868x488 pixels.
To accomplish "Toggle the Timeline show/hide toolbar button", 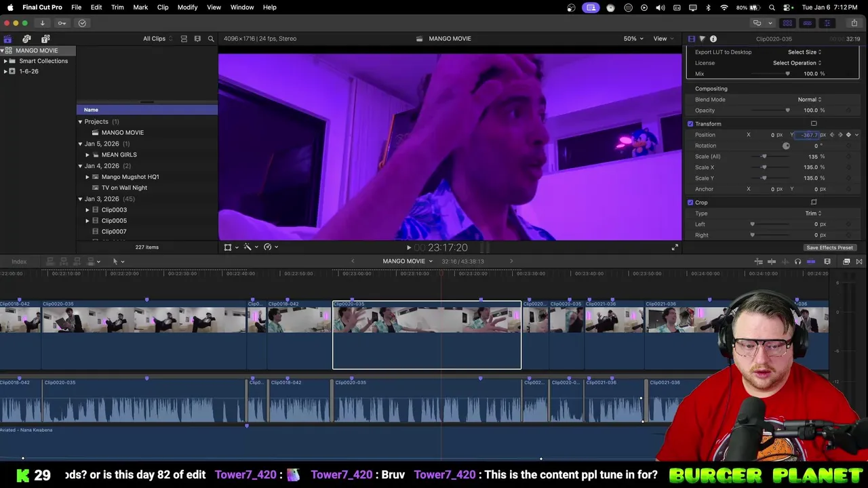I will (807, 23).
